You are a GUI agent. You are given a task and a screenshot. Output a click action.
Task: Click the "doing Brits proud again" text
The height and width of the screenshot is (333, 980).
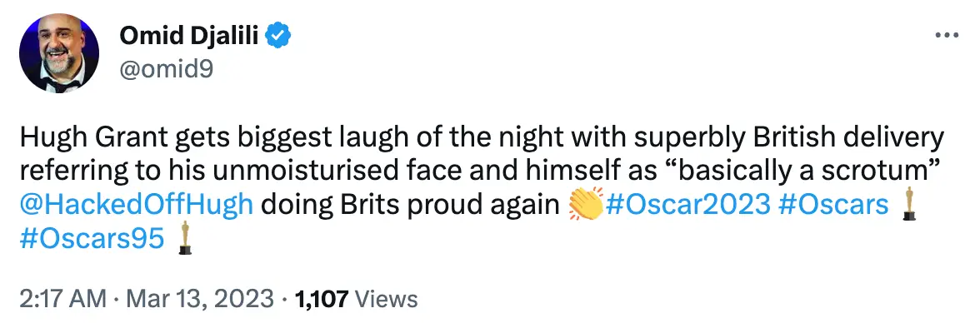pos(408,206)
